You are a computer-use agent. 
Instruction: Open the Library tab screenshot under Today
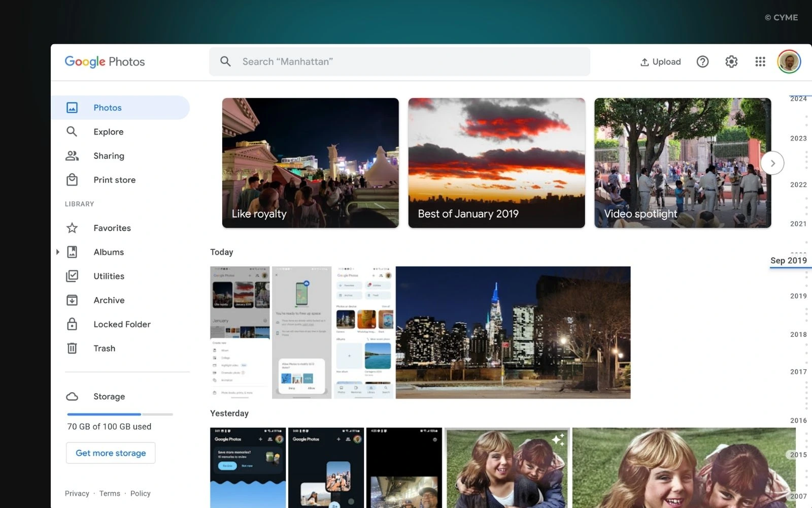click(x=363, y=333)
